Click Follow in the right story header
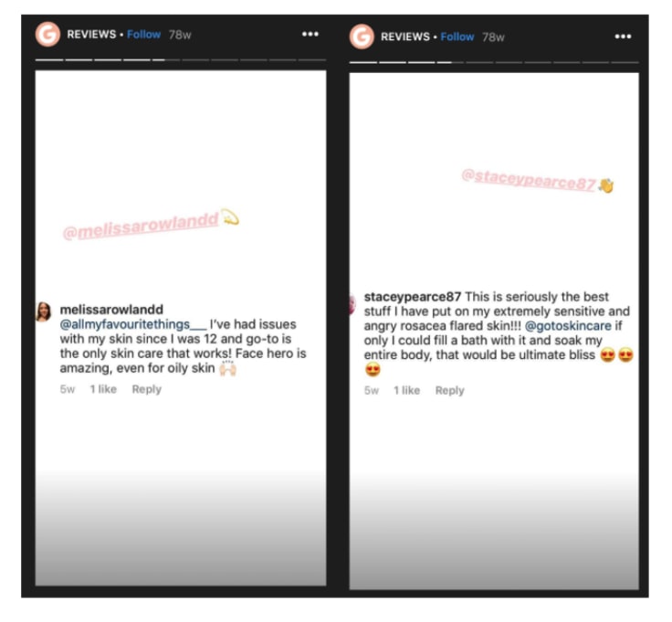Viewport: 672px width, 622px height. pyautogui.click(x=457, y=37)
